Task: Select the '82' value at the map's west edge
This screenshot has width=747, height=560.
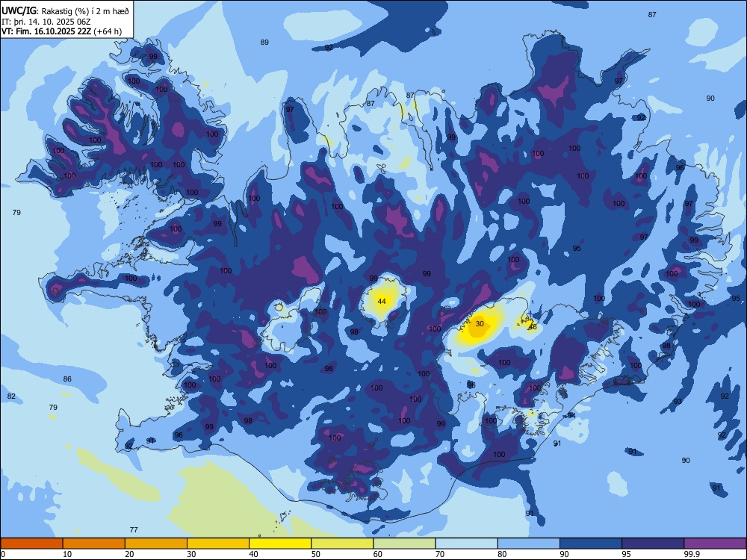Action: [x=11, y=396]
